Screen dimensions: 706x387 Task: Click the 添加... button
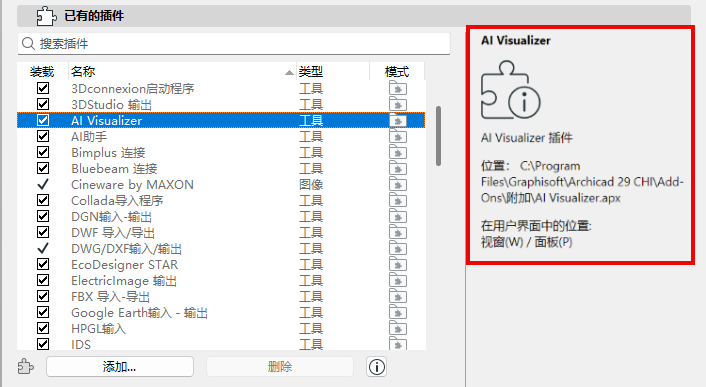coord(120,367)
